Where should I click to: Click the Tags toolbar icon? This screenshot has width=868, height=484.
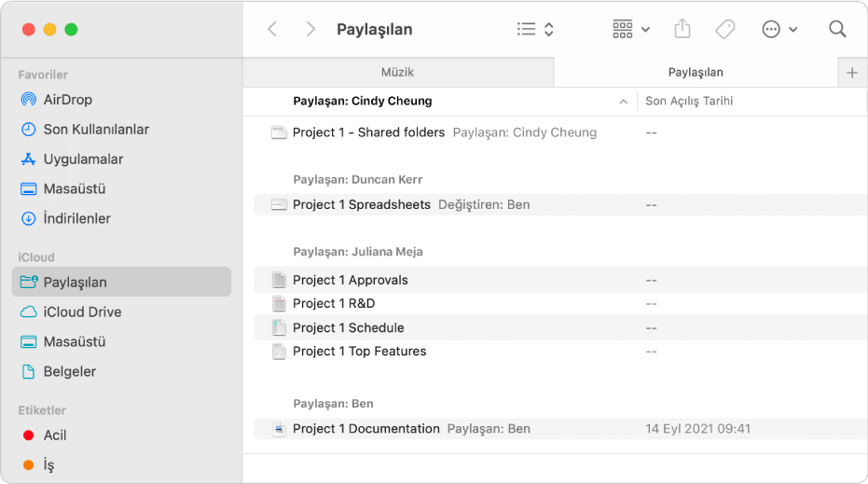pyautogui.click(x=724, y=29)
